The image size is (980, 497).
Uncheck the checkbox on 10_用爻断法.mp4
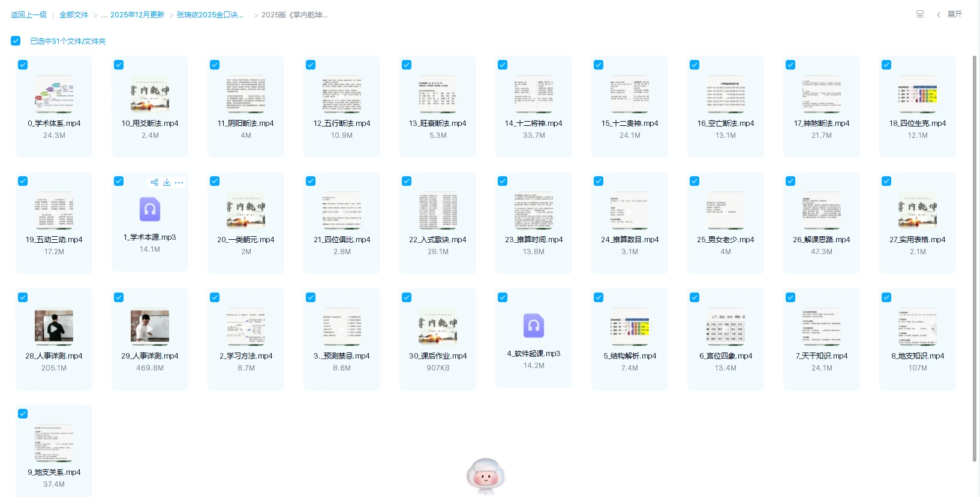pos(119,65)
